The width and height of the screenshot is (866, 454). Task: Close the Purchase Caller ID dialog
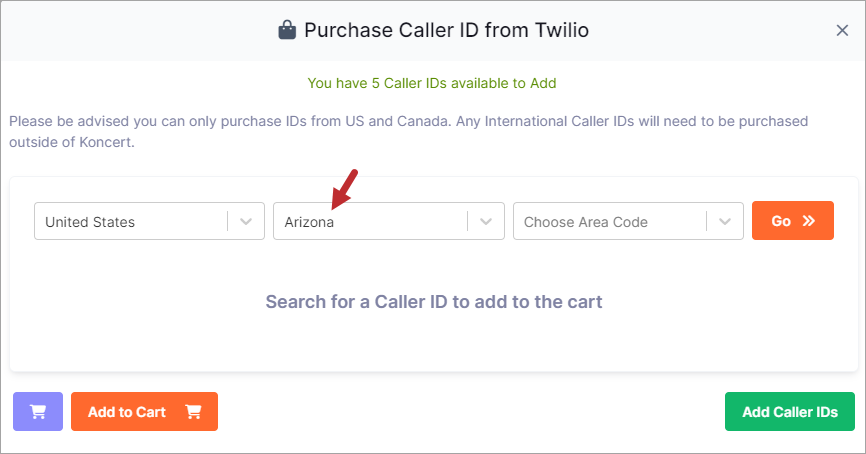click(842, 30)
